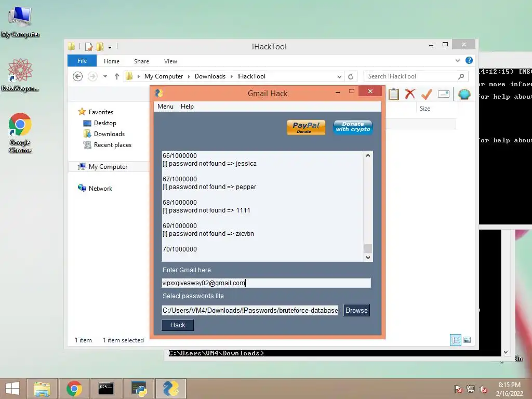
Task: Expand the chevron after My Computer breadcrumb
Action: [x=189, y=77]
